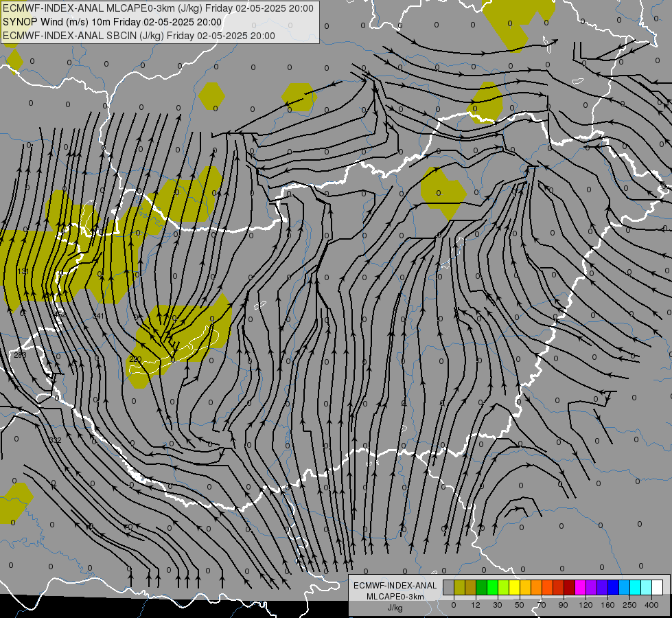Pick the amber legend swatch
The height and width of the screenshot is (618, 672).
(x=525, y=587)
